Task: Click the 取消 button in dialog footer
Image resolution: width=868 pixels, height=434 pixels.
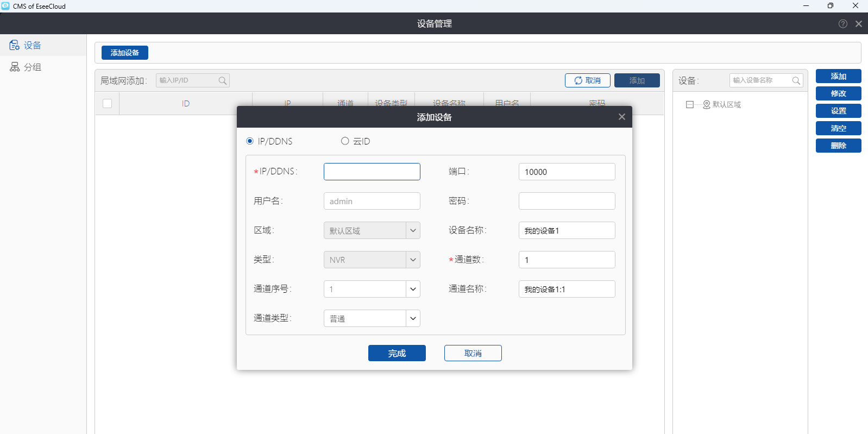Action: [473, 353]
